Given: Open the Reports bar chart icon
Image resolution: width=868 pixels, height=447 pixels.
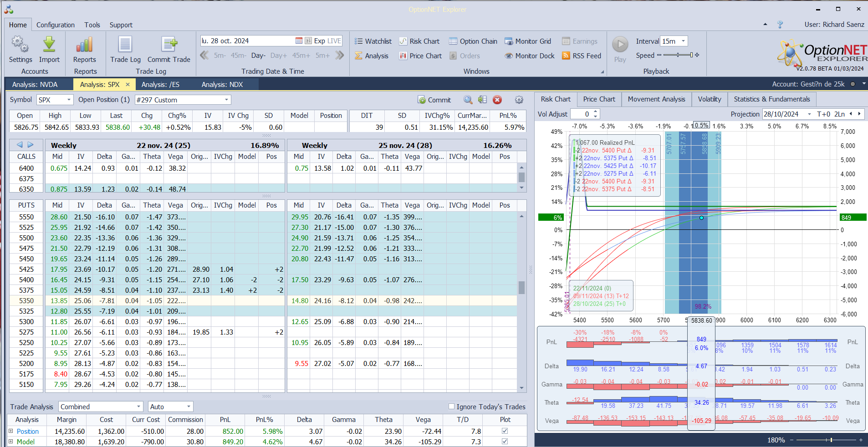Looking at the screenshot, I should (x=85, y=50).
